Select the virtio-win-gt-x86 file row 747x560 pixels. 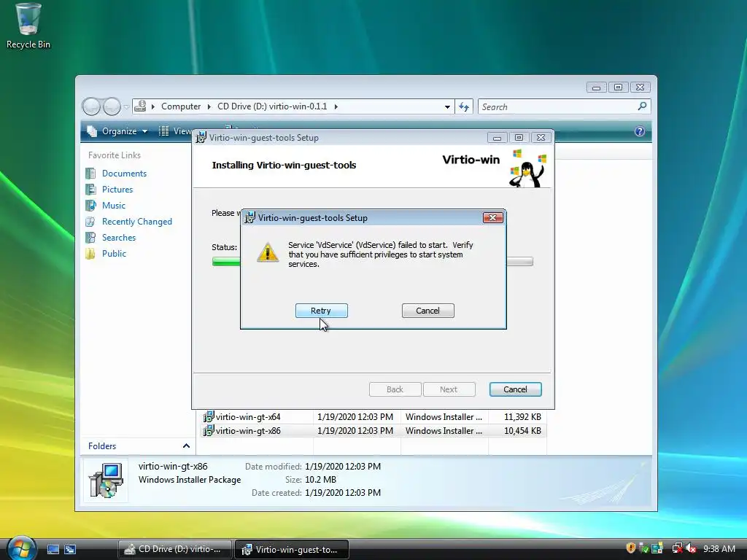[374, 430]
